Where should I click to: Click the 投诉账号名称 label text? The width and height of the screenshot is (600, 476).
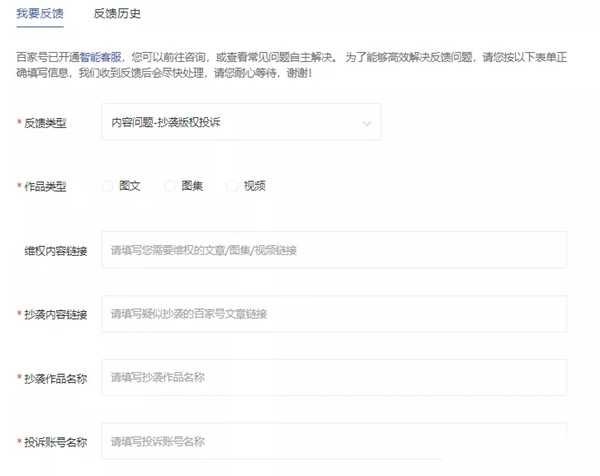coord(56,442)
